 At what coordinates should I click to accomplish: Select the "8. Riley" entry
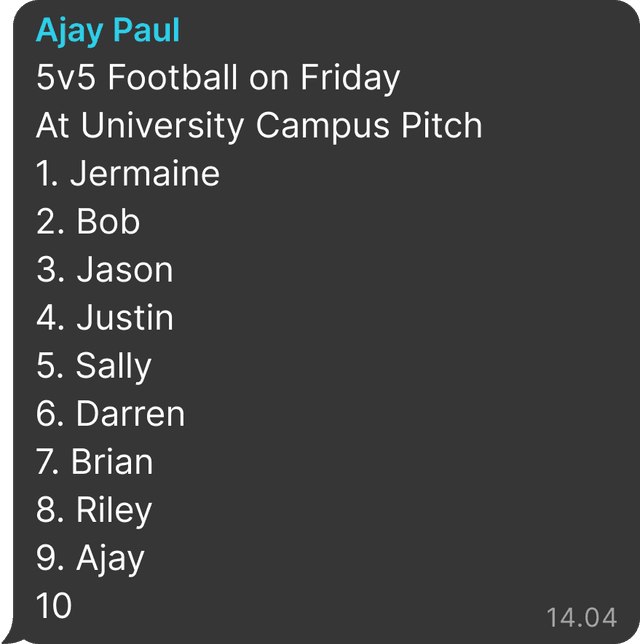(x=94, y=510)
